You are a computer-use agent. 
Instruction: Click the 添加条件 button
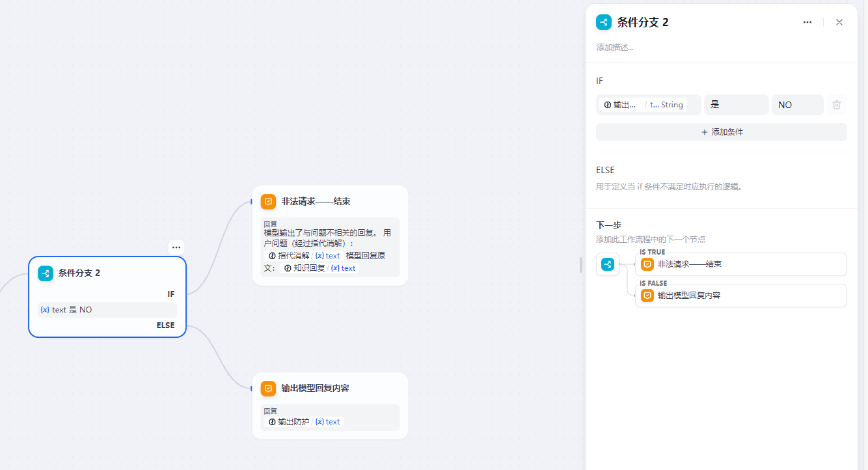coord(721,132)
